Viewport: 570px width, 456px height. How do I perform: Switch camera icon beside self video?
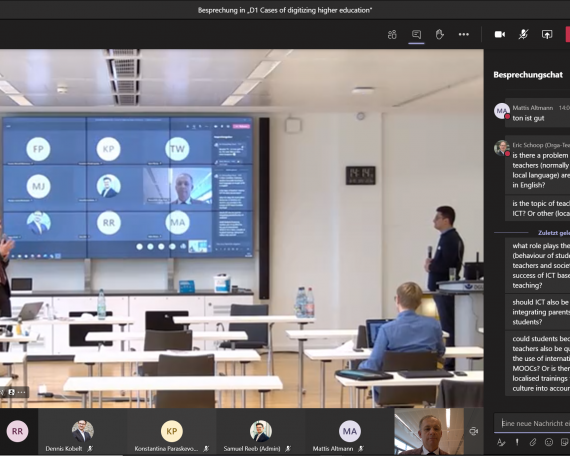[x=473, y=431]
